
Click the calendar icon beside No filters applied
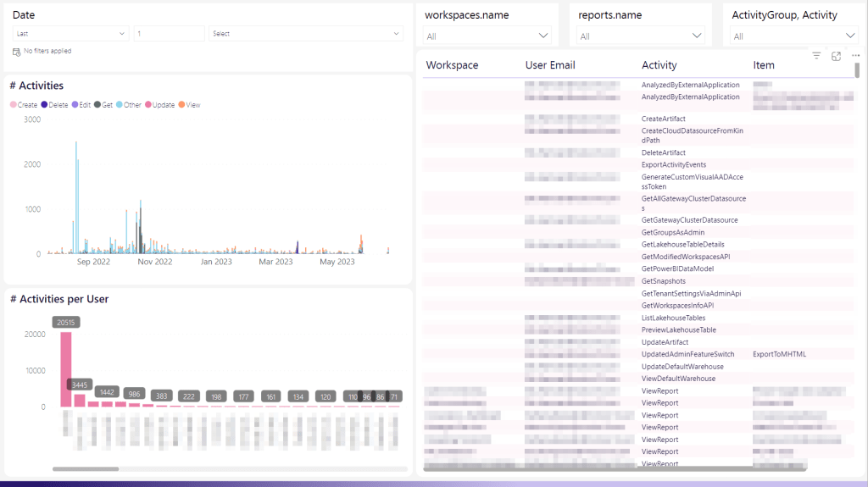(x=16, y=52)
